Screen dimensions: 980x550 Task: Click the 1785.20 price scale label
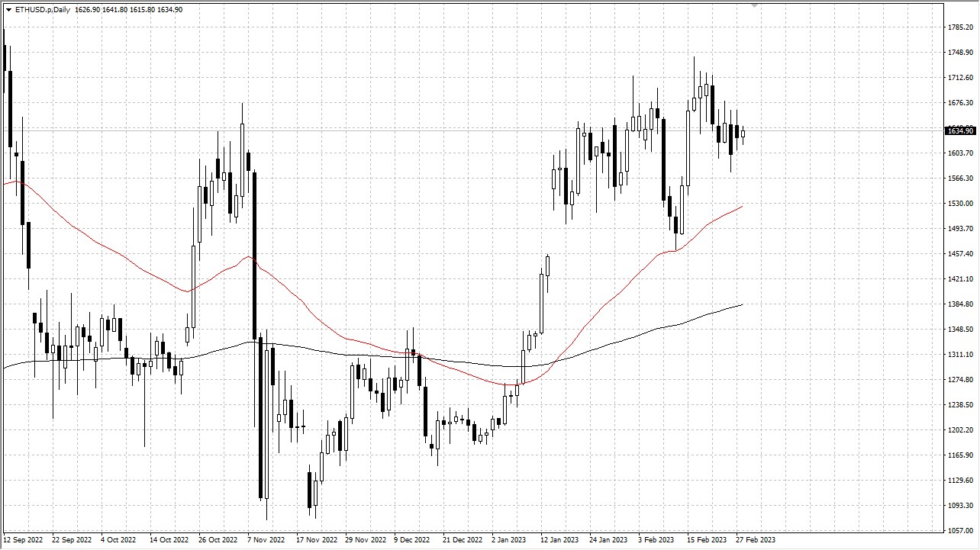[x=959, y=27]
